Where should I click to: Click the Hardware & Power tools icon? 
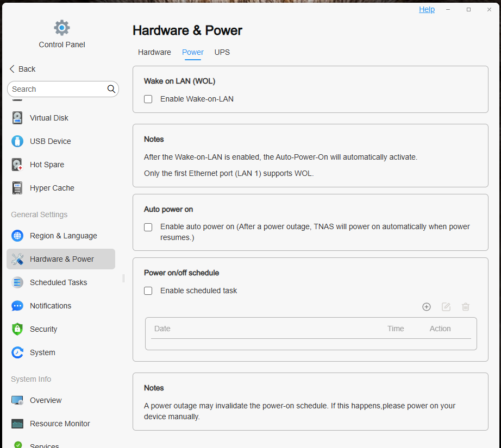(x=17, y=259)
